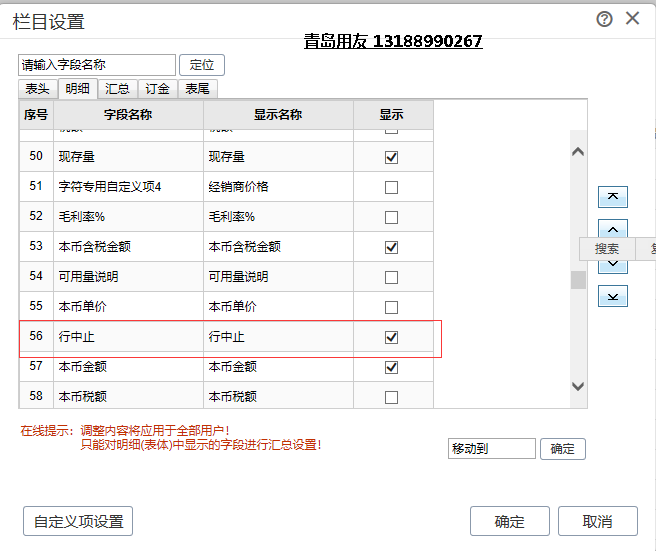The image size is (656, 551).
Task: Uncheck the 现存量 display checkbox
Action: (x=391, y=157)
